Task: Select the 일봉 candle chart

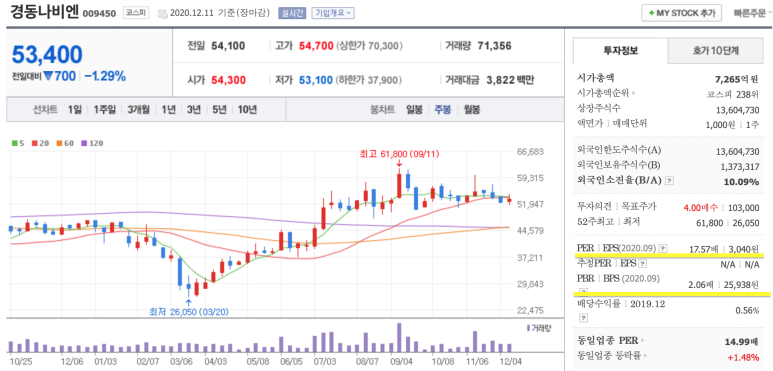Action: 415,109
